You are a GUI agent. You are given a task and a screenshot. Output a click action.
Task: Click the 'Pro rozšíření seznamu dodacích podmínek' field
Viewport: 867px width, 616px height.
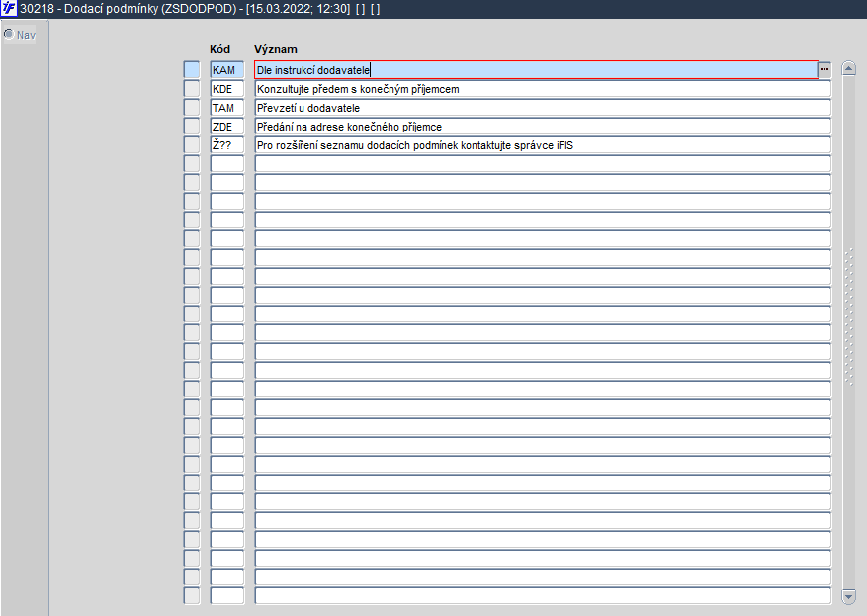click(543, 145)
